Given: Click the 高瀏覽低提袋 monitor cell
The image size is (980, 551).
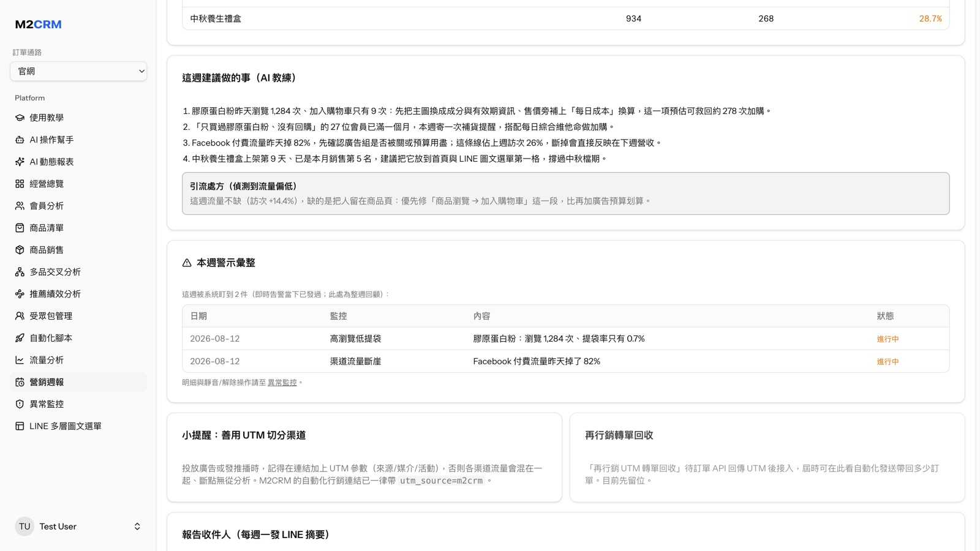Looking at the screenshot, I should pyautogui.click(x=355, y=339).
